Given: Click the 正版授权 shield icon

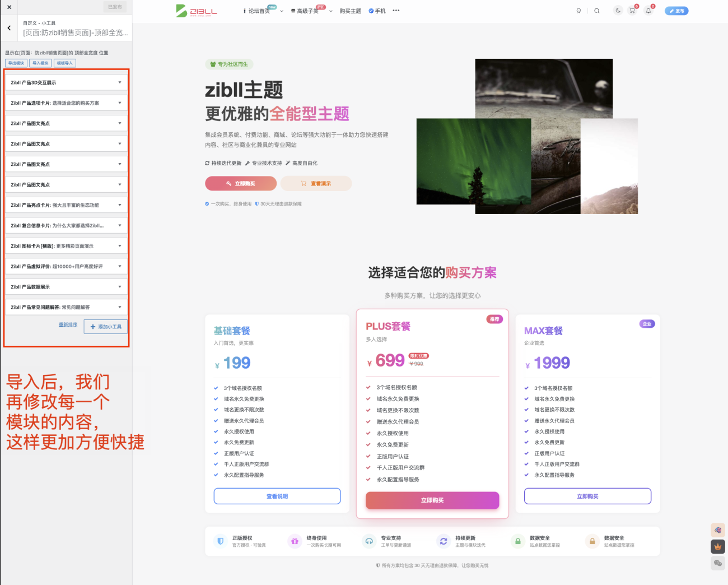Looking at the screenshot, I should 221,541.
